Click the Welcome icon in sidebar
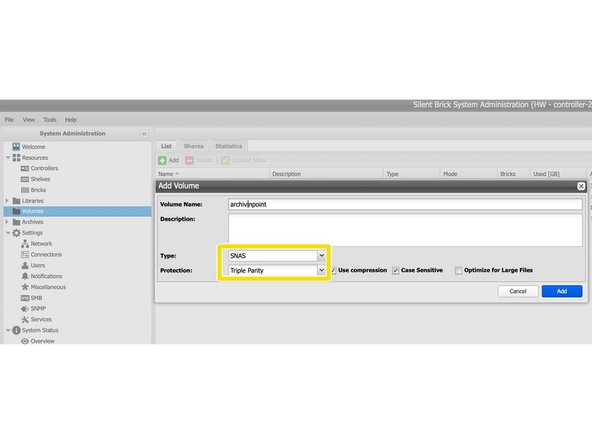This screenshot has height=444, width=592. pyautogui.click(x=16, y=146)
